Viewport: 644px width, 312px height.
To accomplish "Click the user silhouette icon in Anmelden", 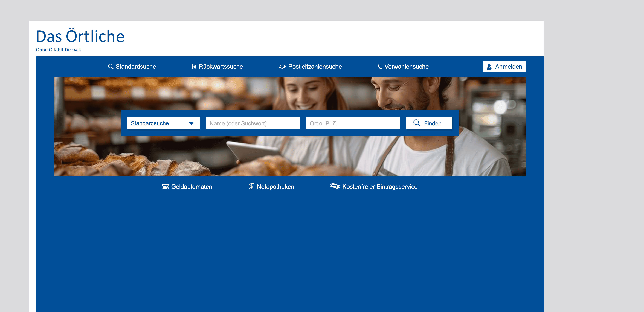I will point(489,67).
